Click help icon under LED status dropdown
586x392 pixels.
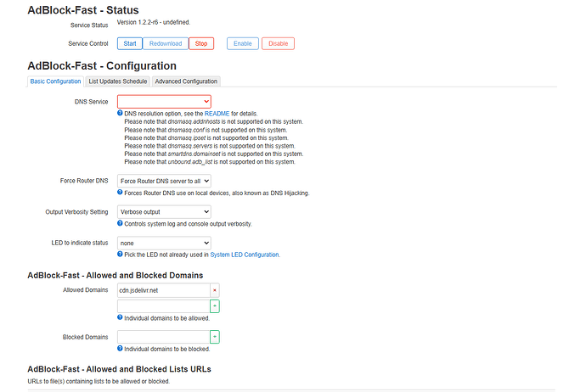[120, 255]
